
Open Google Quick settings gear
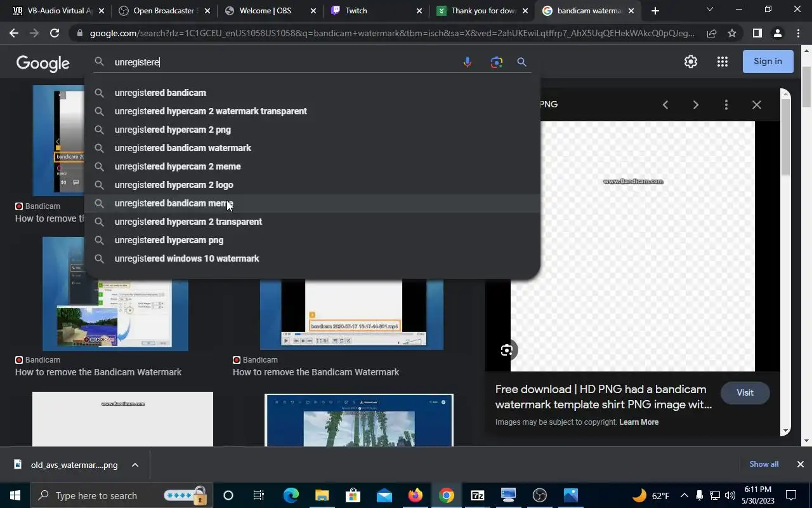pyautogui.click(x=691, y=62)
